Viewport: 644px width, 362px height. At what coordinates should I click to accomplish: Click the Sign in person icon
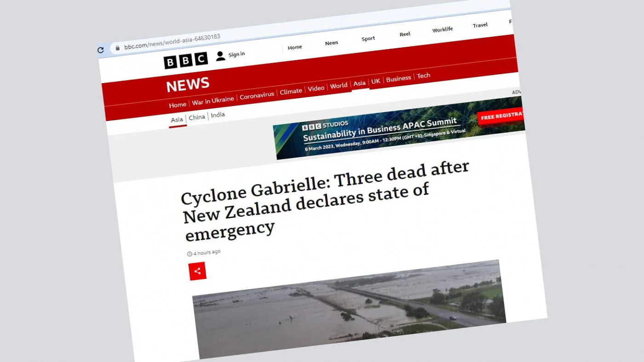click(220, 56)
